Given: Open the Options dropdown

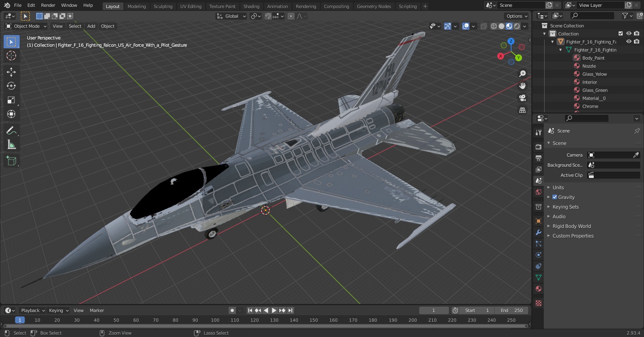Looking at the screenshot, I should tap(516, 16).
